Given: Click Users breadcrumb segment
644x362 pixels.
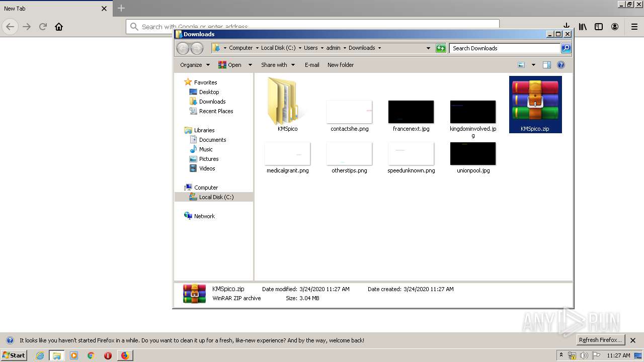Looking at the screenshot, I should pyautogui.click(x=310, y=48).
